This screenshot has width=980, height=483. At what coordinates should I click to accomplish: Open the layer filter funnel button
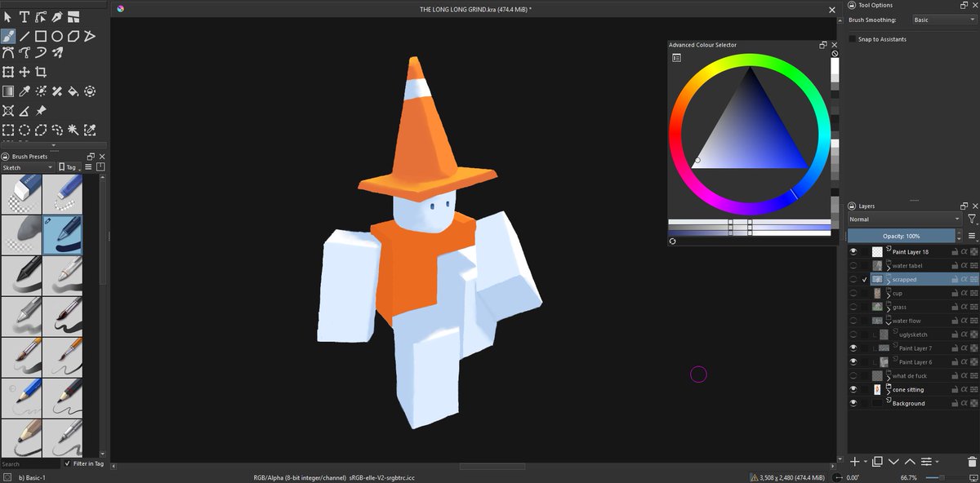pos(972,219)
